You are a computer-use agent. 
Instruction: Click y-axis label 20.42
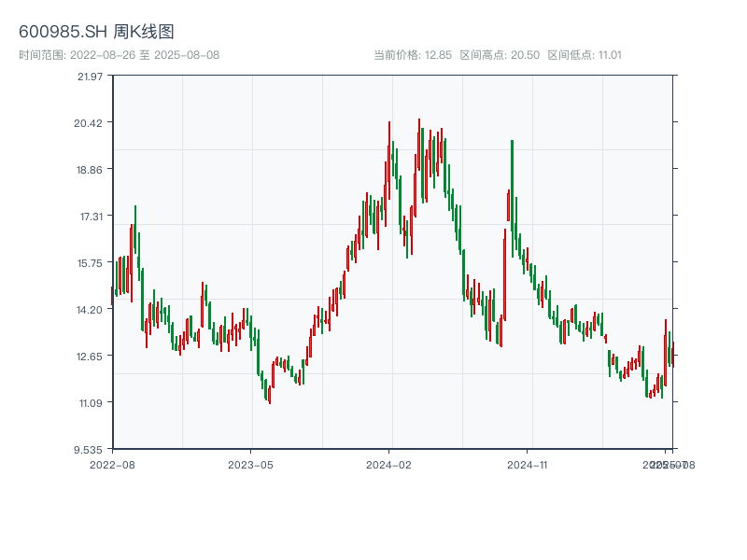click(x=88, y=123)
